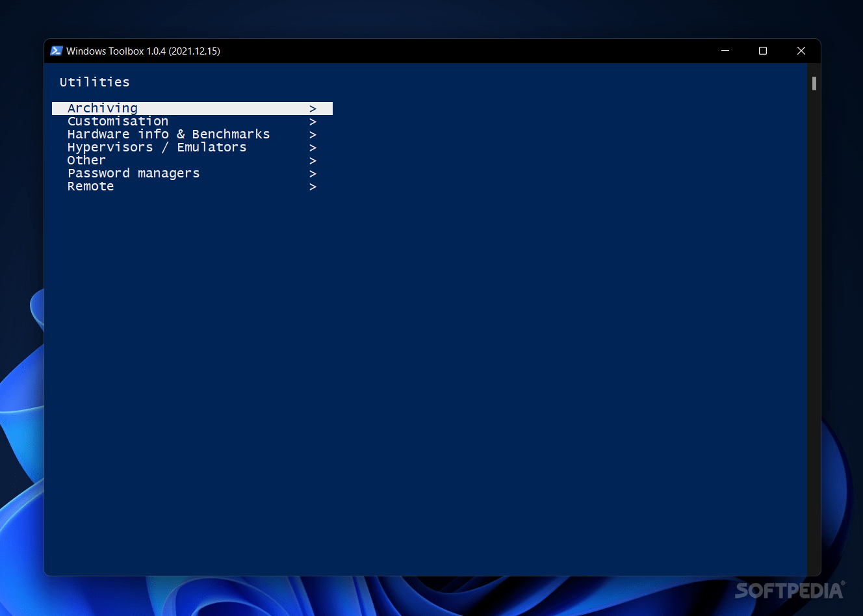The image size is (863, 616).
Task: Select the Archiving menu entry
Action: (192, 109)
